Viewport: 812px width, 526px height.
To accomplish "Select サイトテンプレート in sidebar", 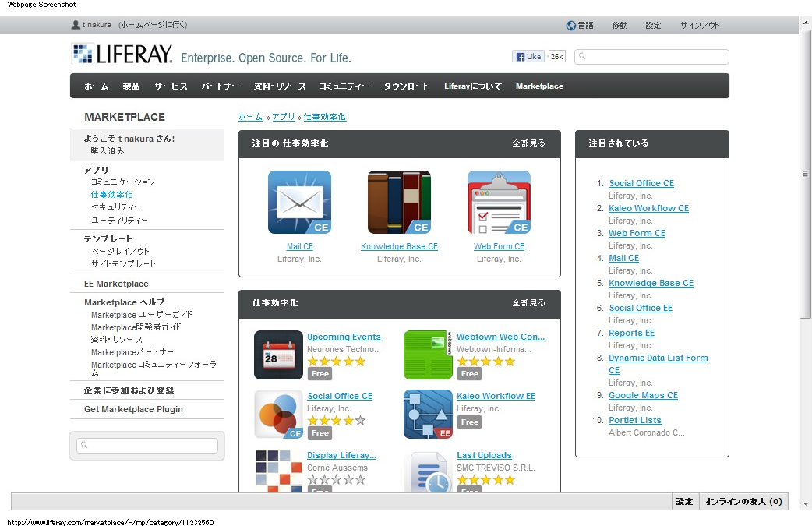I will tap(123, 263).
